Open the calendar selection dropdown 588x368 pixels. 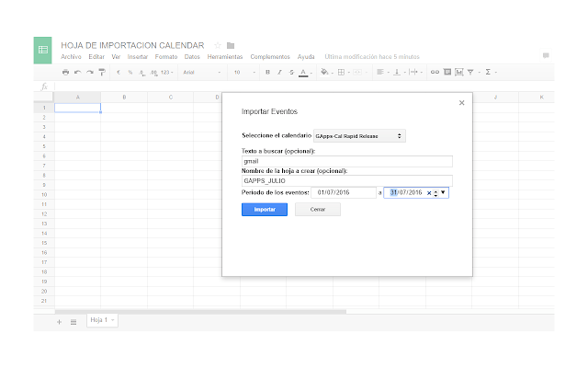click(359, 136)
